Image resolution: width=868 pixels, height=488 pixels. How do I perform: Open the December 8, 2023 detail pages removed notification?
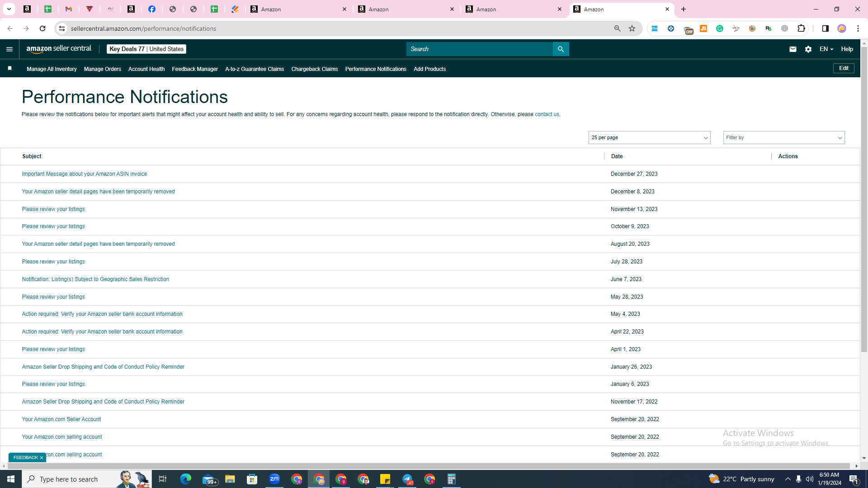pyautogui.click(x=99, y=192)
